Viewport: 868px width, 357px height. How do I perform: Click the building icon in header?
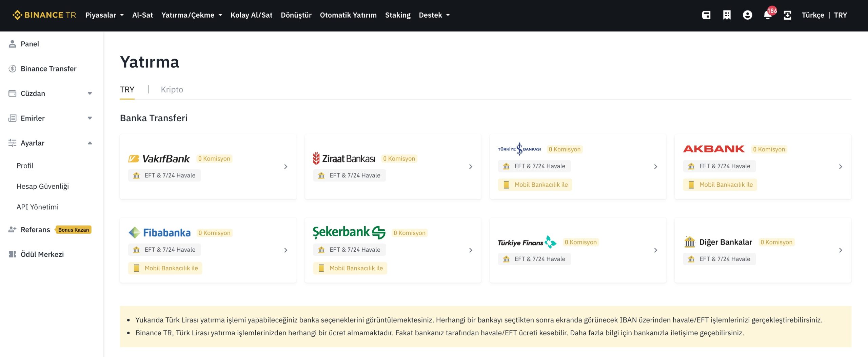pyautogui.click(x=727, y=15)
